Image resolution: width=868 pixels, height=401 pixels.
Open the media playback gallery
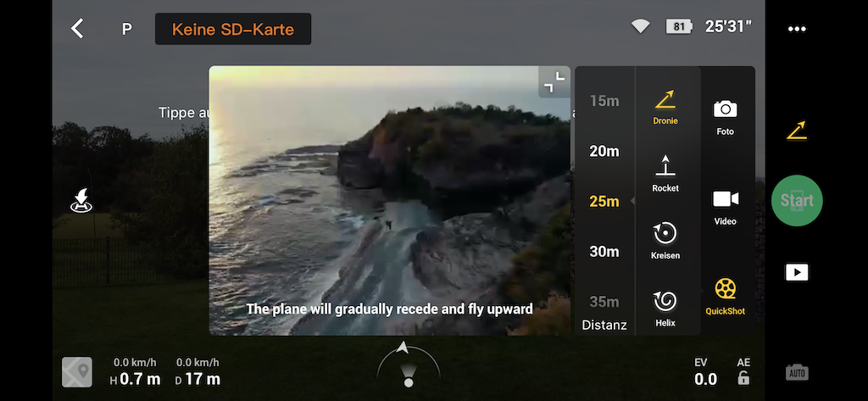click(797, 272)
